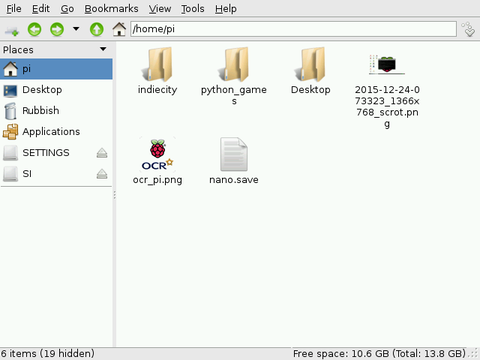Open the Bookmarks menu
480x360 pixels.
[111, 8]
